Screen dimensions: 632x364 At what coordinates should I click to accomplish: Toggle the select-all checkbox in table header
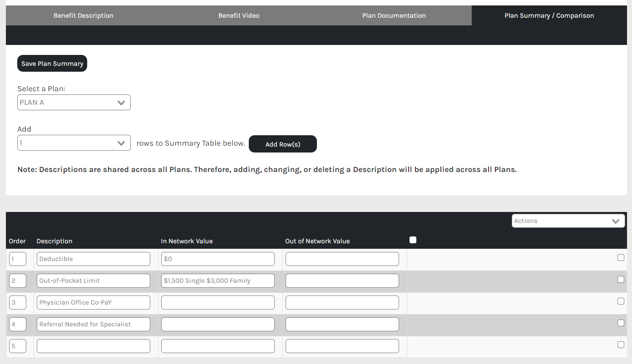(x=413, y=240)
